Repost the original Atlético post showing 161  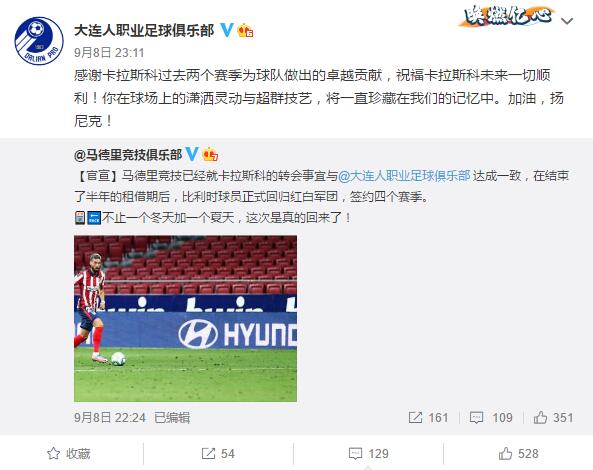428,417
